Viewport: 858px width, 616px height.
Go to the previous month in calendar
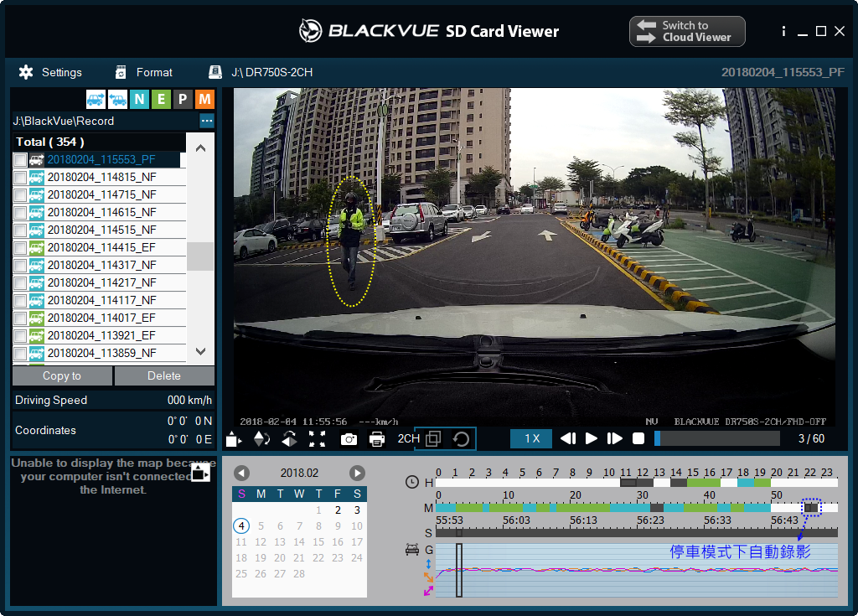coord(241,473)
